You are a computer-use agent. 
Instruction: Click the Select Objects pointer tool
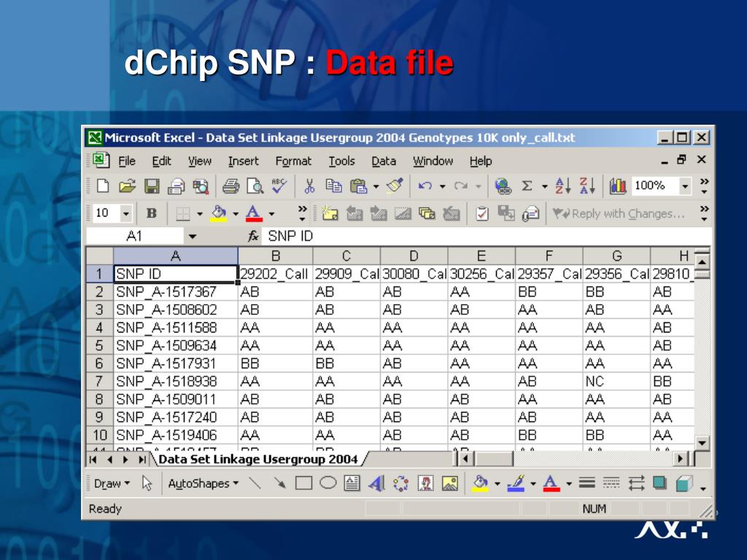tap(147, 483)
